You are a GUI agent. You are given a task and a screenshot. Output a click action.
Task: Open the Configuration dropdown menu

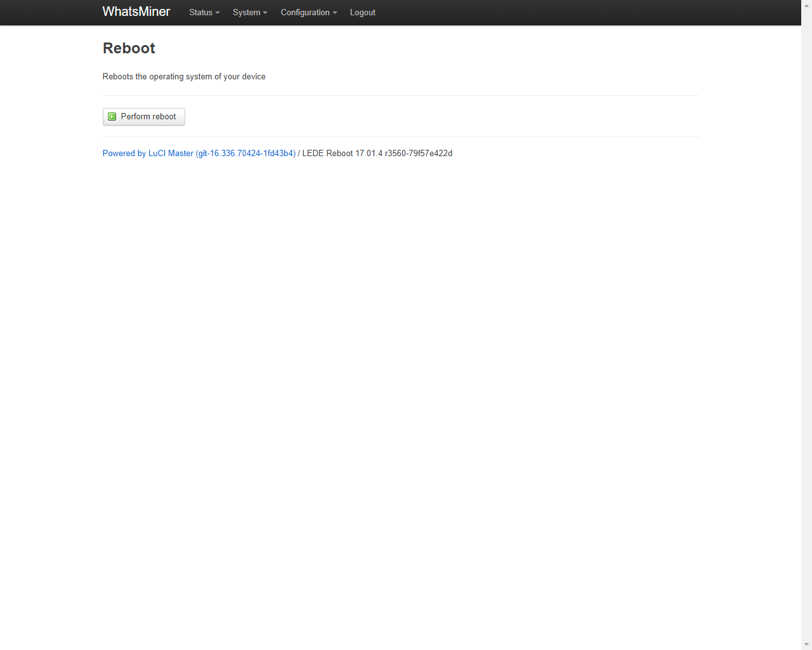(x=309, y=13)
